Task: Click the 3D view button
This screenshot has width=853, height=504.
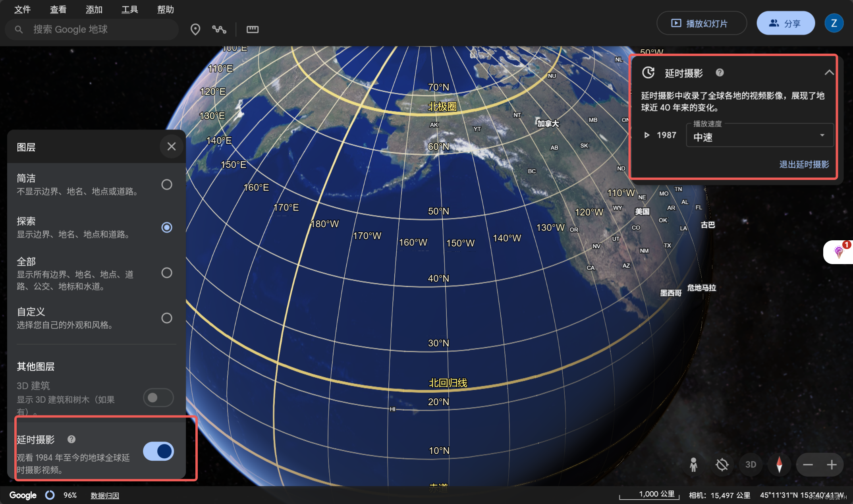Action: [x=751, y=465]
